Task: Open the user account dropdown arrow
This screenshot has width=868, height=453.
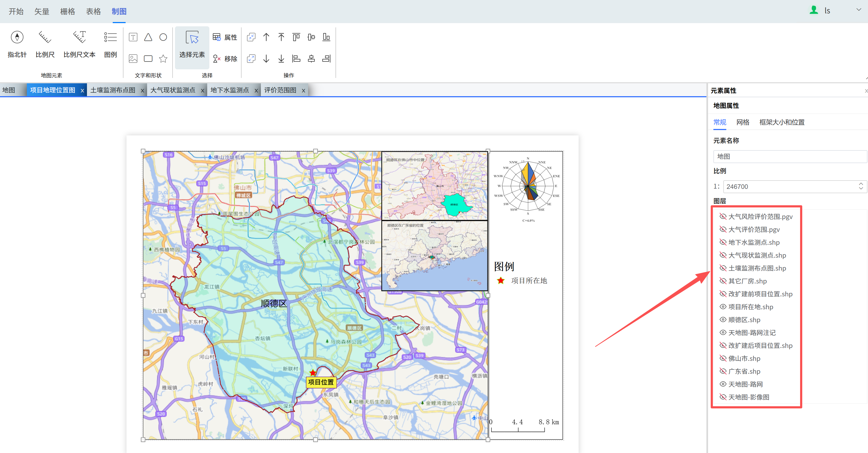Action: pos(859,10)
